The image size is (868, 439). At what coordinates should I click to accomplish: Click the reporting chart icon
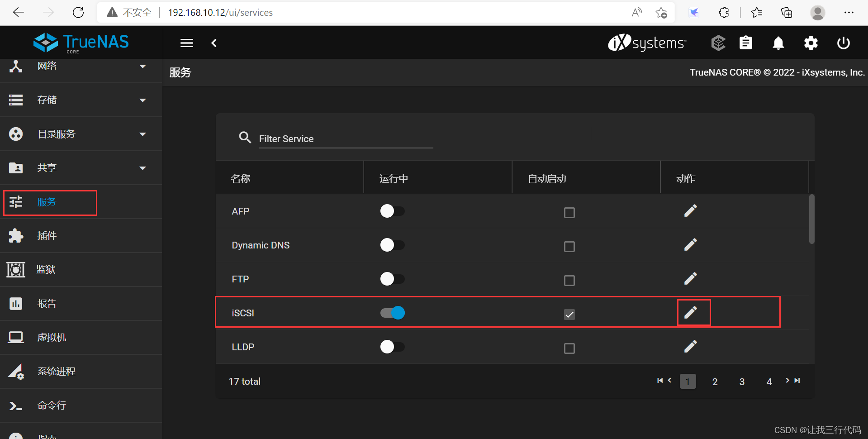click(x=16, y=304)
